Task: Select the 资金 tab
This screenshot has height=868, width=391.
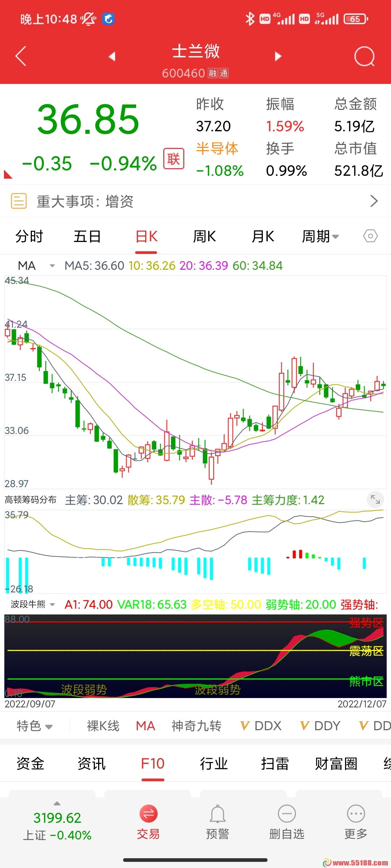Action: 30,764
